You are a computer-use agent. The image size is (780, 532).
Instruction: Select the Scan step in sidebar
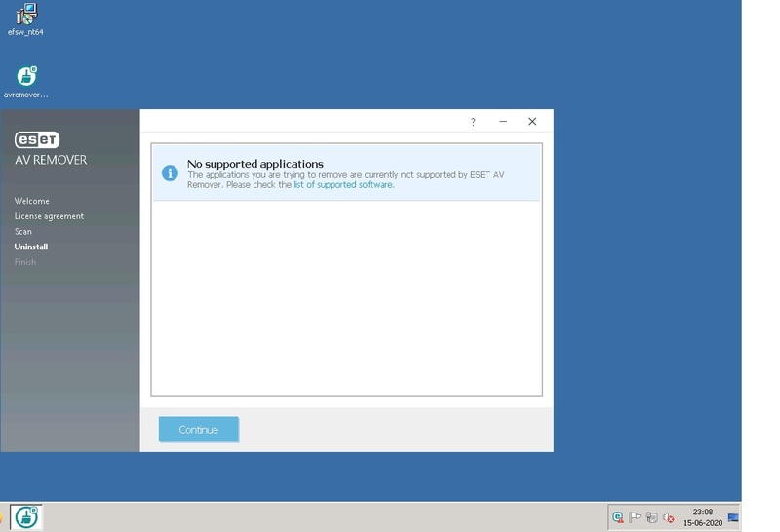pos(22,232)
